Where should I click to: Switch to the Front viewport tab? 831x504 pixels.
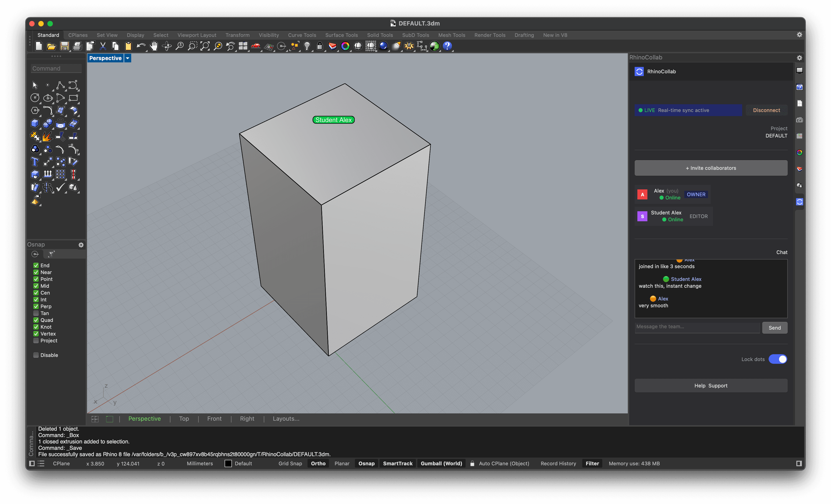tap(214, 419)
